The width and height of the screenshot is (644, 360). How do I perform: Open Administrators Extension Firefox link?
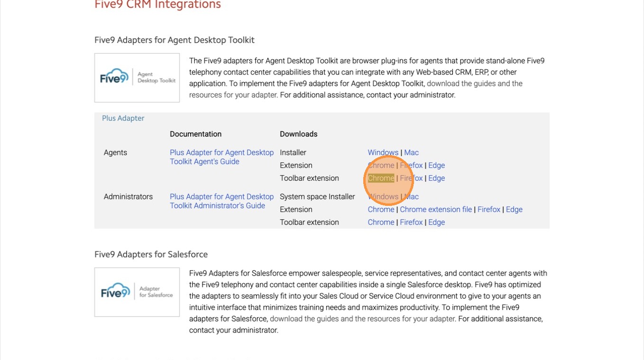pyautogui.click(x=489, y=209)
